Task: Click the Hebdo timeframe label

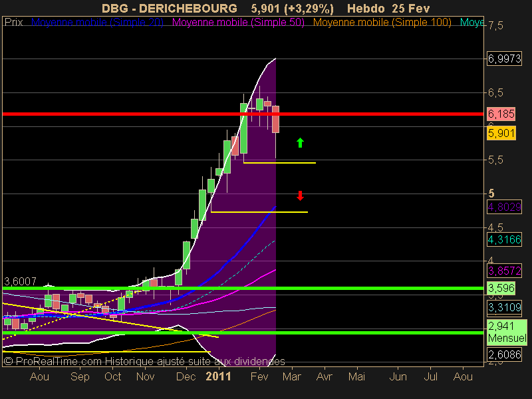Action: [x=366, y=9]
